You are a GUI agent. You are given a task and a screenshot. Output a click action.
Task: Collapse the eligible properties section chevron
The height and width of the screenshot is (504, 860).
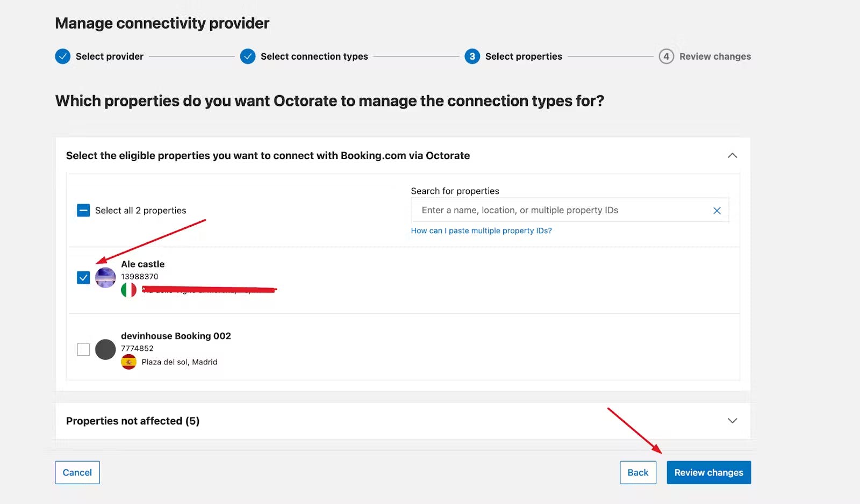point(732,155)
